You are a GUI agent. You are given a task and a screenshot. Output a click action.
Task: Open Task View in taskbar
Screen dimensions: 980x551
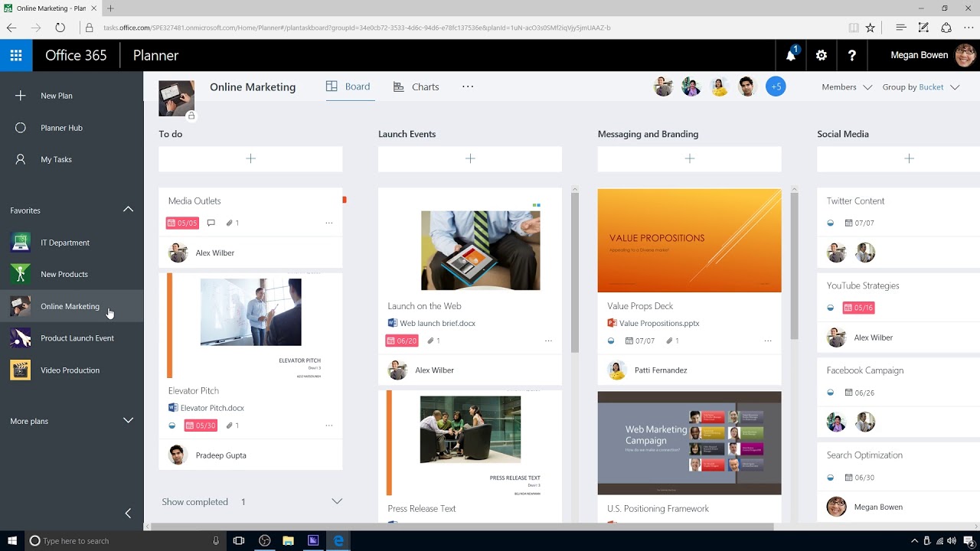pyautogui.click(x=239, y=540)
